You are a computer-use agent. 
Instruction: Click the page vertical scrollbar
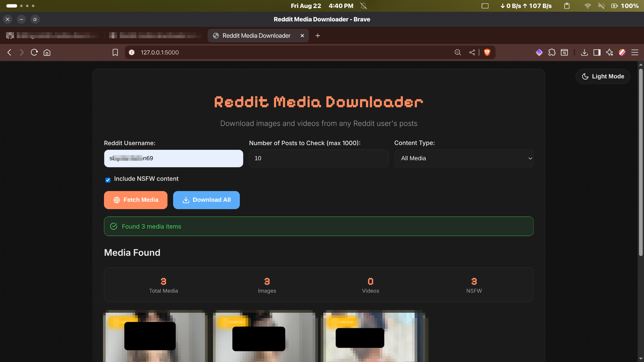641,163
